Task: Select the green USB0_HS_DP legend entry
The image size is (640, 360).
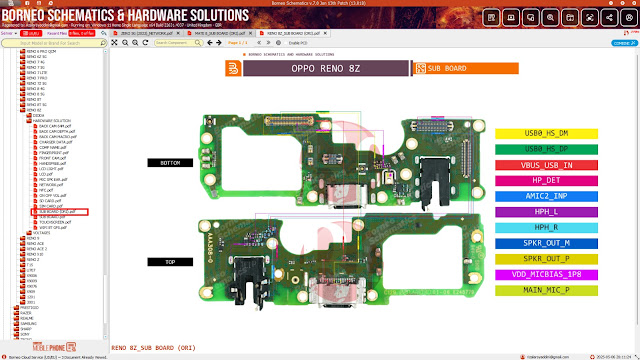Action: (546, 149)
